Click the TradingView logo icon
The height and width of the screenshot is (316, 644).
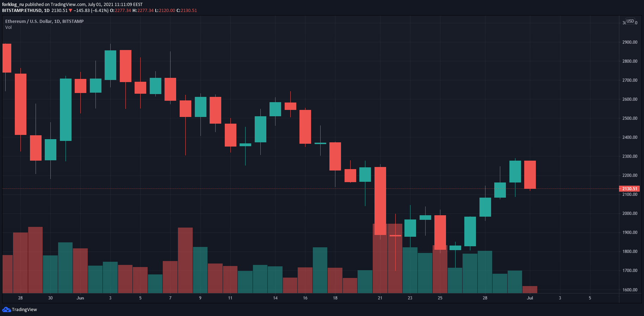[x=6, y=310]
